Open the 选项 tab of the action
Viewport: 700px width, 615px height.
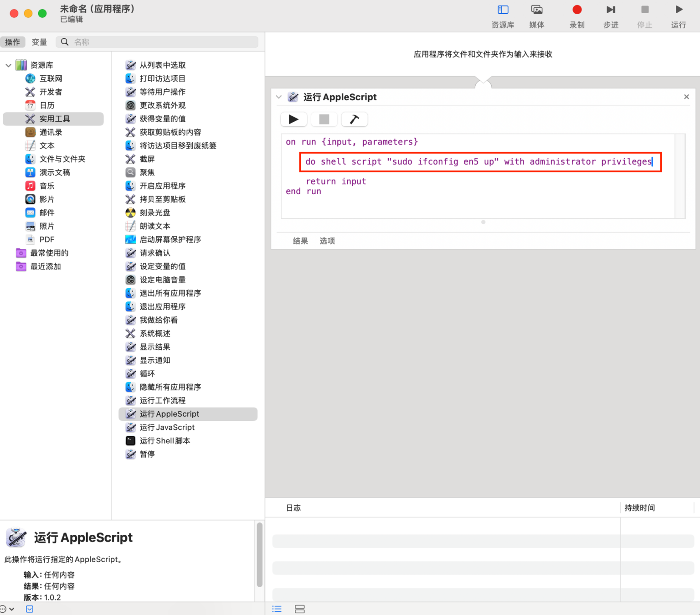[327, 241]
